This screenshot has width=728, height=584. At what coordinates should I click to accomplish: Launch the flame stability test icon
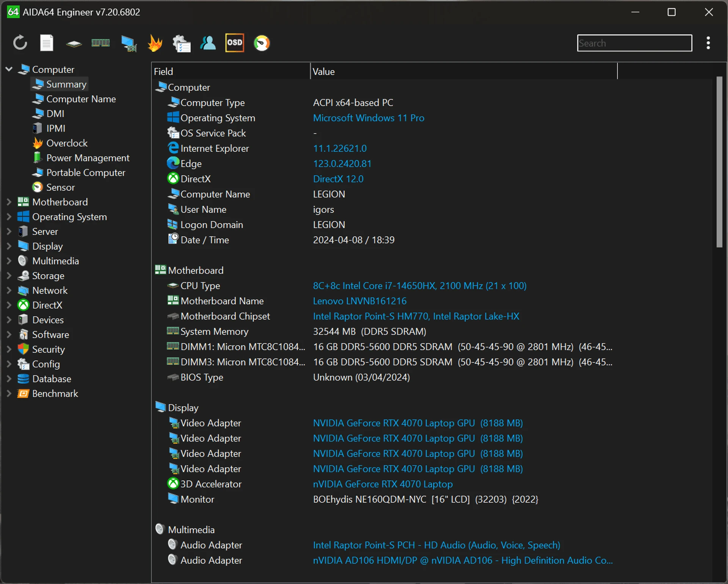coord(155,43)
